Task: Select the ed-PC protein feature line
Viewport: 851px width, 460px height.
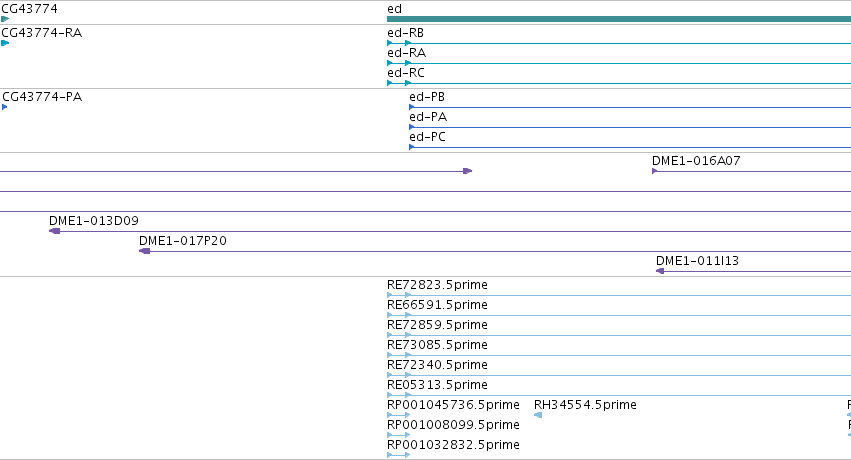Action: (630, 147)
